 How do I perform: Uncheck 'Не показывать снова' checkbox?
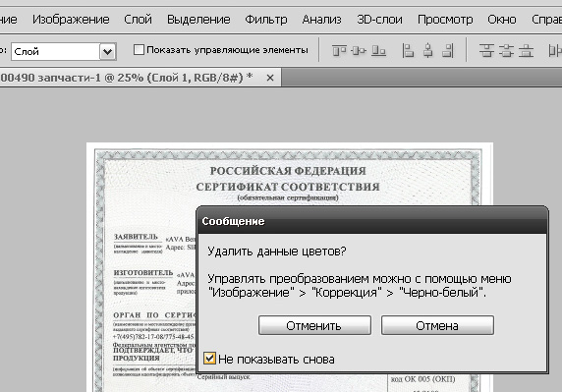pos(209,358)
